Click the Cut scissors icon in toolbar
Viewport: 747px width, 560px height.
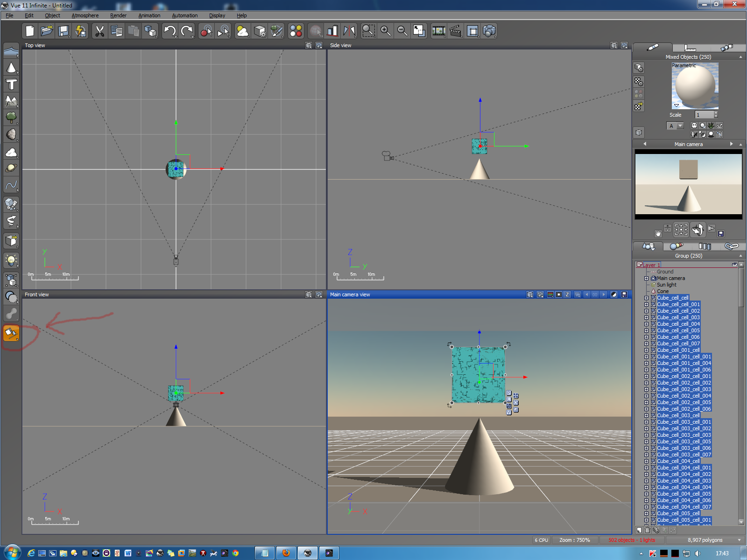[x=99, y=31]
